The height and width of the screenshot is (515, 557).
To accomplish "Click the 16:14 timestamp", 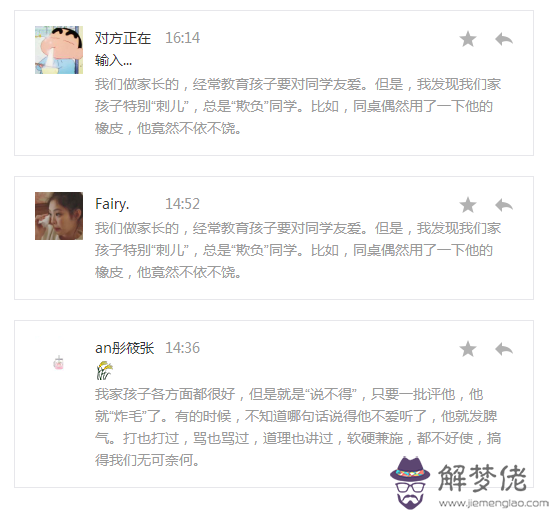I will [x=183, y=38].
